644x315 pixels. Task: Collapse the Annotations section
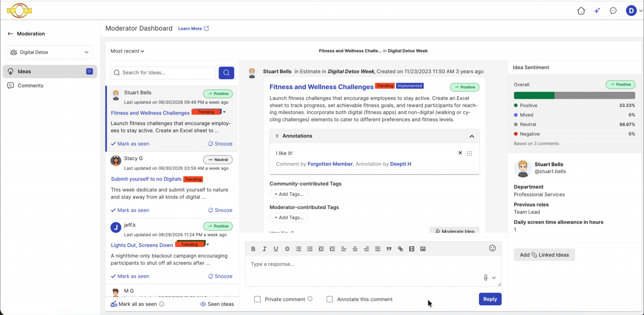pos(471,136)
